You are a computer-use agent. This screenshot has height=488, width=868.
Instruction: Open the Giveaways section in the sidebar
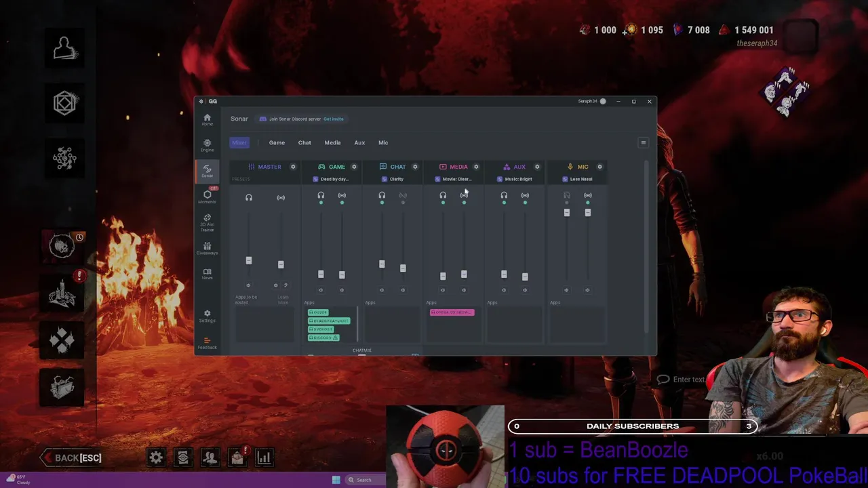point(207,249)
